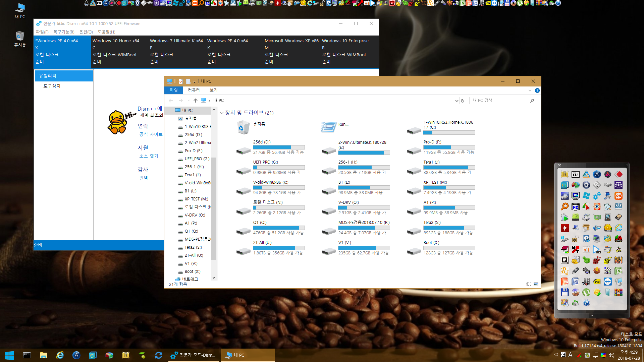Click the arrow at the launcher panel bottom
The image size is (644, 362).
click(592, 315)
